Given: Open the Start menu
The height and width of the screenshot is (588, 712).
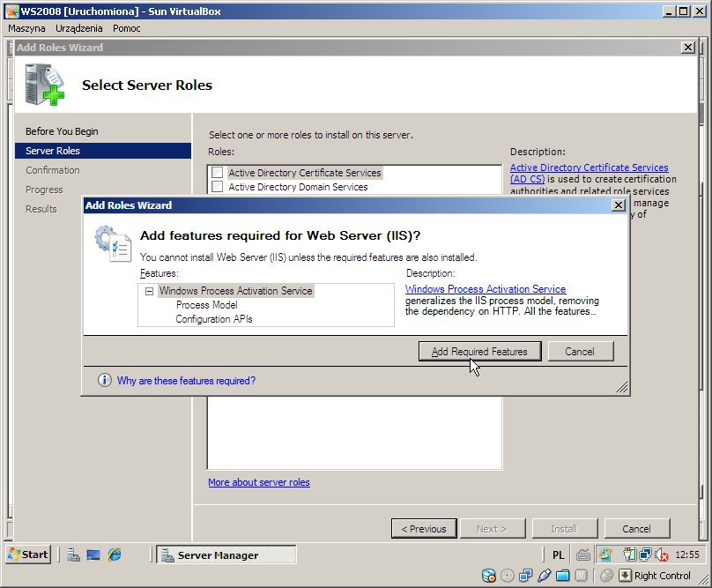Looking at the screenshot, I should click(28, 555).
